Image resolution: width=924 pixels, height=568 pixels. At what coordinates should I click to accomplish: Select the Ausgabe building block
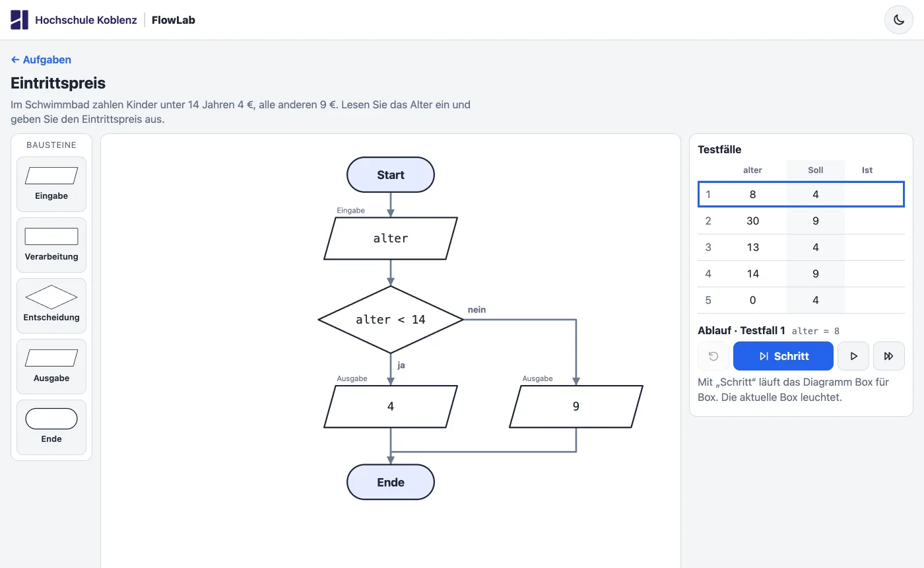point(51,367)
